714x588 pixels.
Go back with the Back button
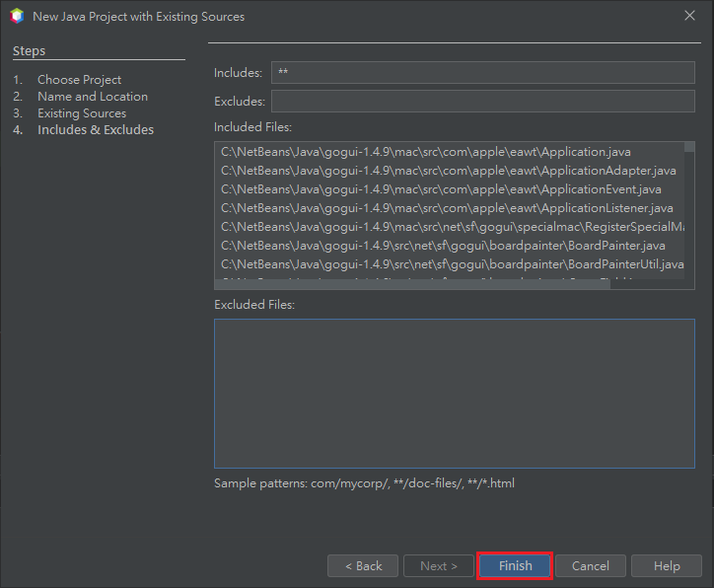tap(363, 565)
